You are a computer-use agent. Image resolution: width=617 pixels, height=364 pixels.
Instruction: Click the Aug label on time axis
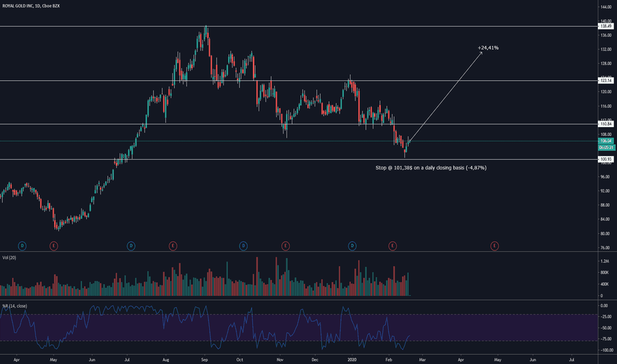[166, 359]
